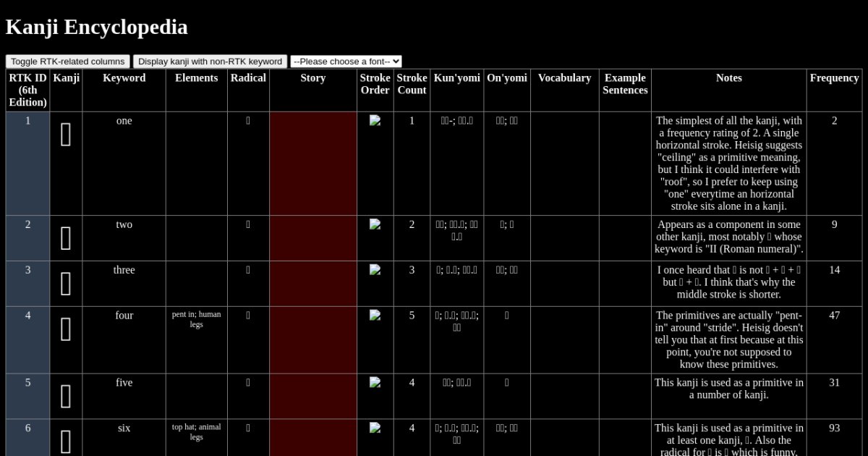Image resolution: width=868 pixels, height=456 pixels.
Task: Toggle RTK-related columns
Action: tap(68, 62)
